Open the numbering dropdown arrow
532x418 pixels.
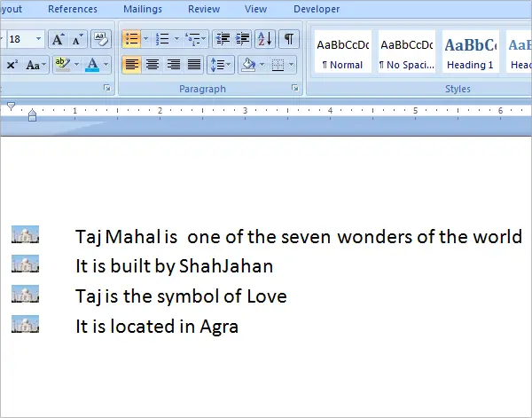point(176,39)
